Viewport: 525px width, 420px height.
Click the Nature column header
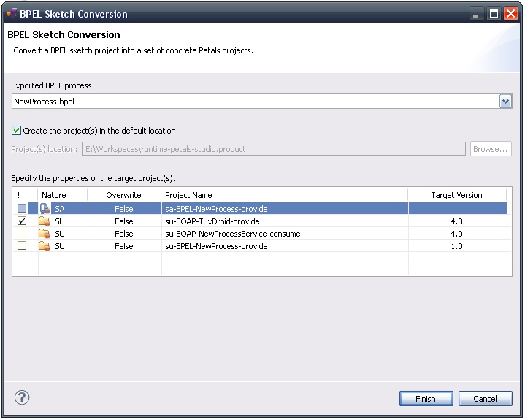54,195
